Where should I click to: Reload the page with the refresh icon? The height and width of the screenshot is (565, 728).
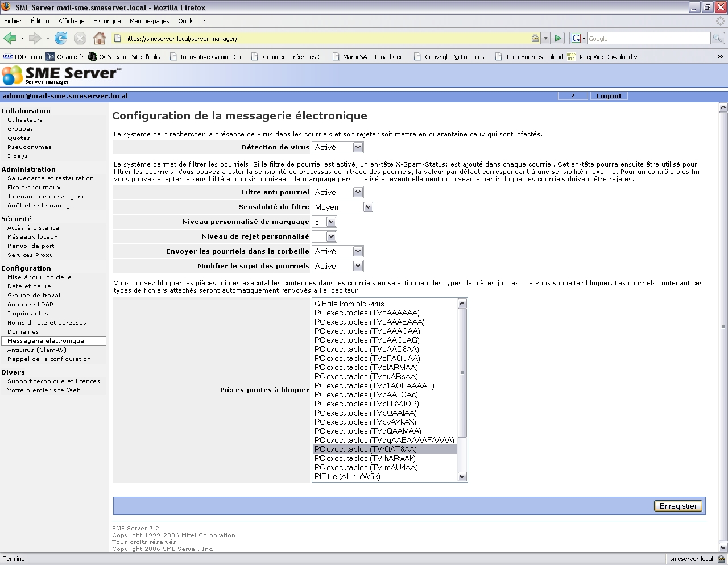61,38
